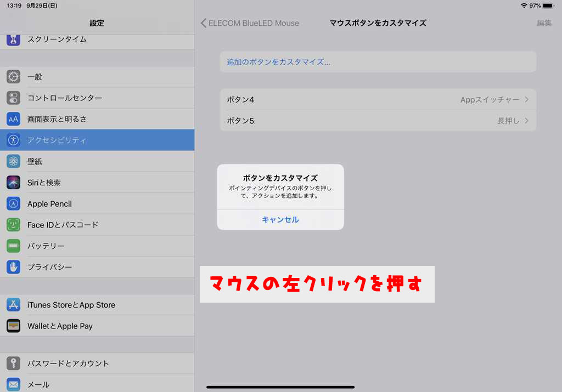Viewport: 562px width, 392px height.
Task: Tap the 97% battery percentage
Action: pos(535,5)
